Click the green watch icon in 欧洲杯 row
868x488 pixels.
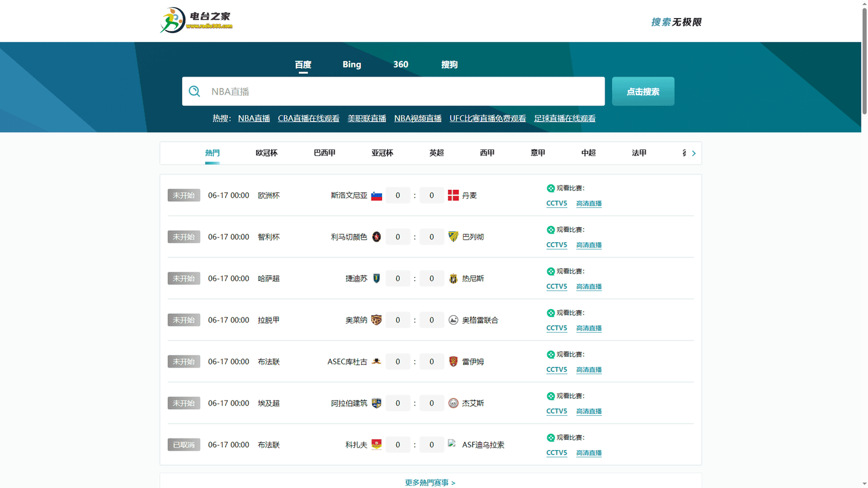pyautogui.click(x=550, y=188)
